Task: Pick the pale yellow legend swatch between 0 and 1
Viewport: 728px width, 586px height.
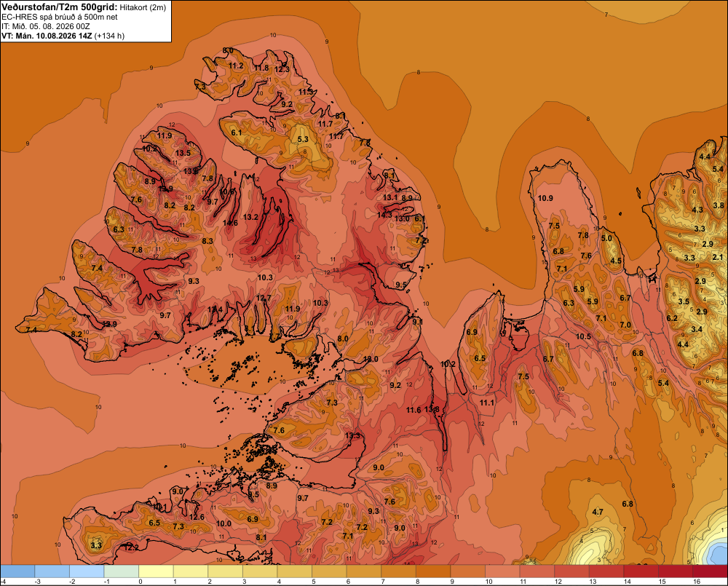Action: (156, 571)
